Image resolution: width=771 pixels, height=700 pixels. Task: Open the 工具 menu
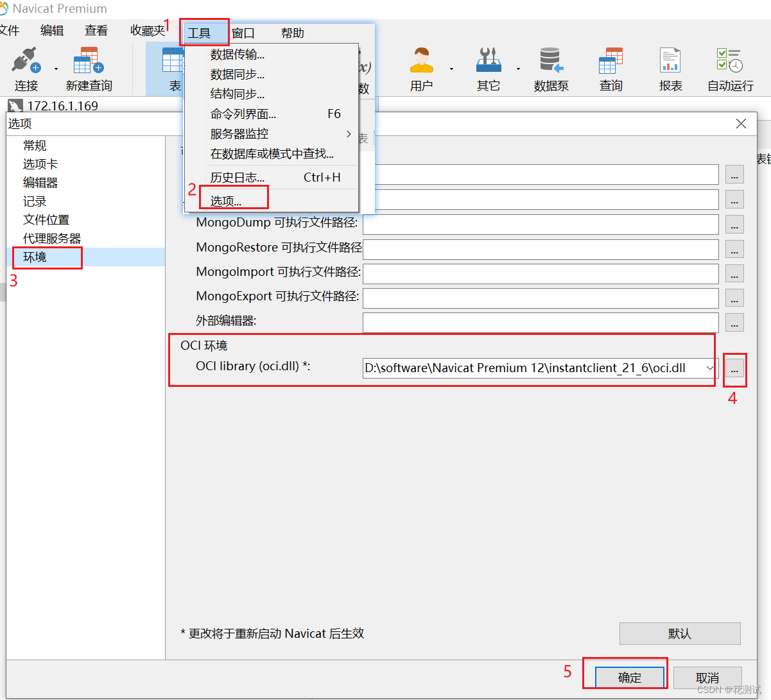[199, 33]
